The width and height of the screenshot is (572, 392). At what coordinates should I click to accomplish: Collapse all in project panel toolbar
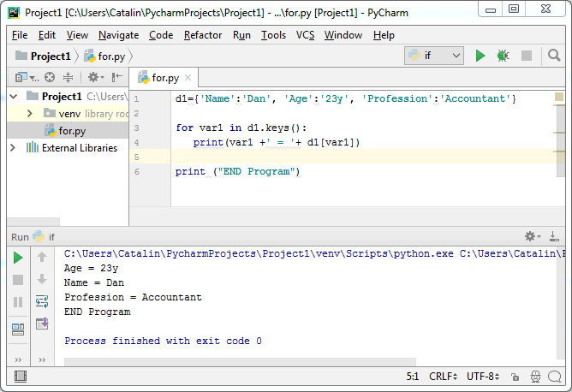pyautogui.click(x=69, y=77)
